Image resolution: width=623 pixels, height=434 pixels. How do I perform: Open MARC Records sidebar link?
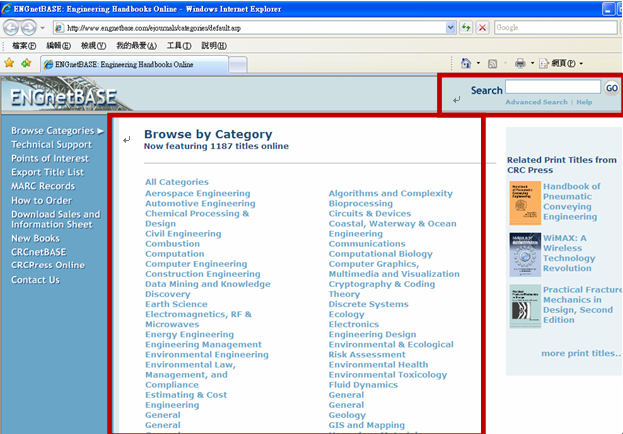(x=43, y=186)
